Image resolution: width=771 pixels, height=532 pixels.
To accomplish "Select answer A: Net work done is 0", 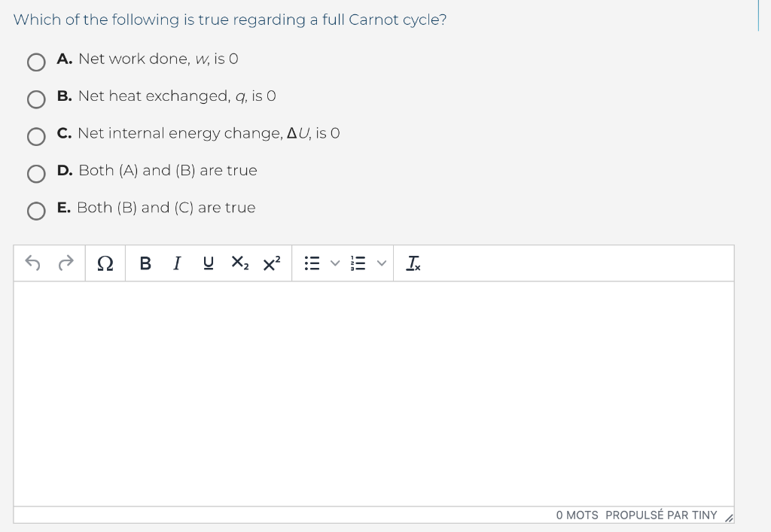I will [36, 62].
